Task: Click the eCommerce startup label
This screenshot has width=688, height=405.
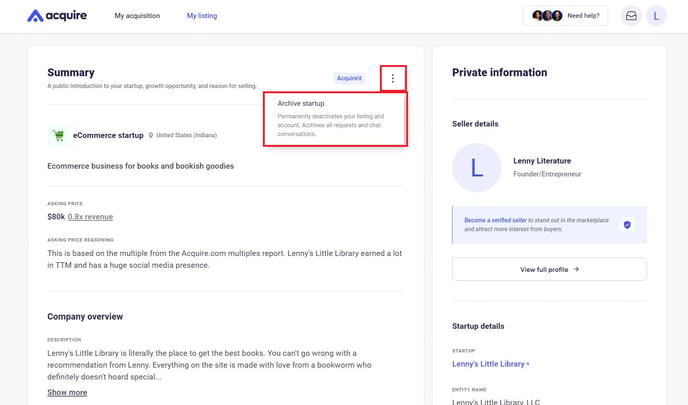Action: (108, 135)
